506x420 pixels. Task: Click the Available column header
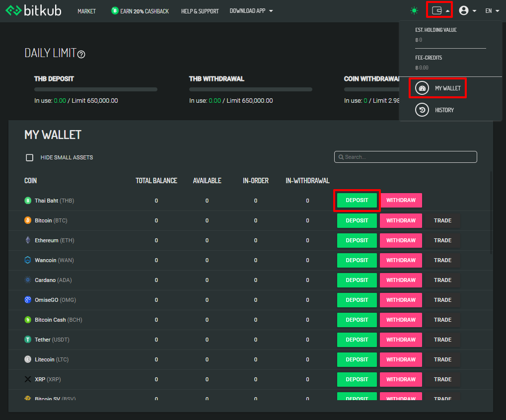[207, 181]
